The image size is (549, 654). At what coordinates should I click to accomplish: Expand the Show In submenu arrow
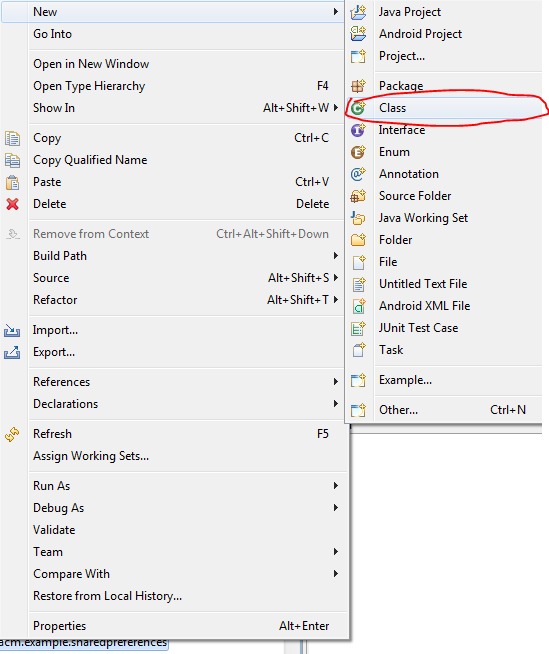pos(335,108)
